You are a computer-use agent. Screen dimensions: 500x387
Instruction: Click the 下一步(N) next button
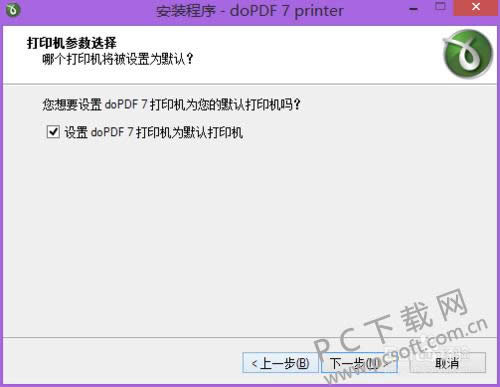pyautogui.click(x=359, y=363)
